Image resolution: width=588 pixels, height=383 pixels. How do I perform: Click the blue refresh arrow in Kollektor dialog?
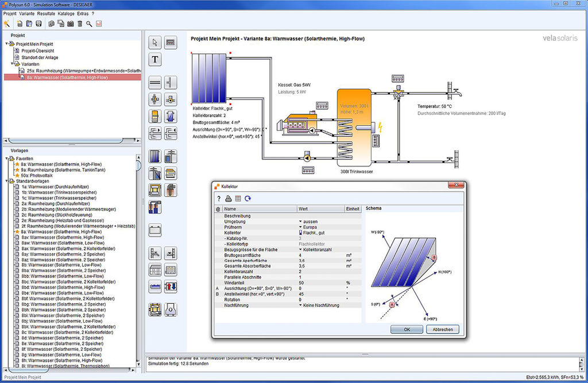pyautogui.click(x=248, y=199)
